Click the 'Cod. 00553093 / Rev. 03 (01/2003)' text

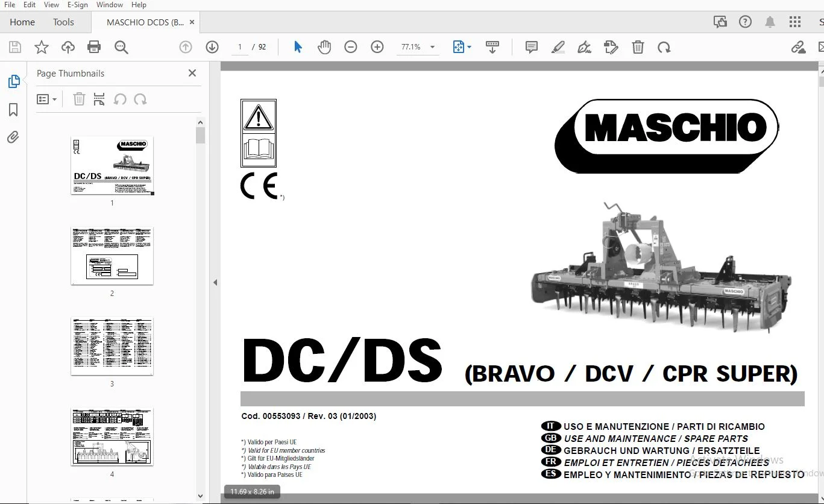click(x=309, y=416)
